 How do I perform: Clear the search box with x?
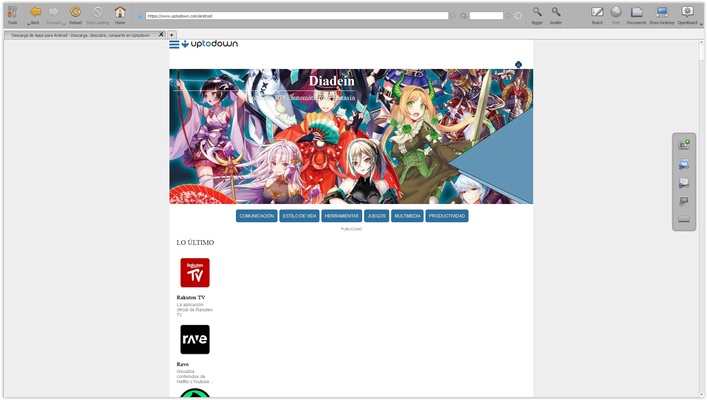point(508,16)
